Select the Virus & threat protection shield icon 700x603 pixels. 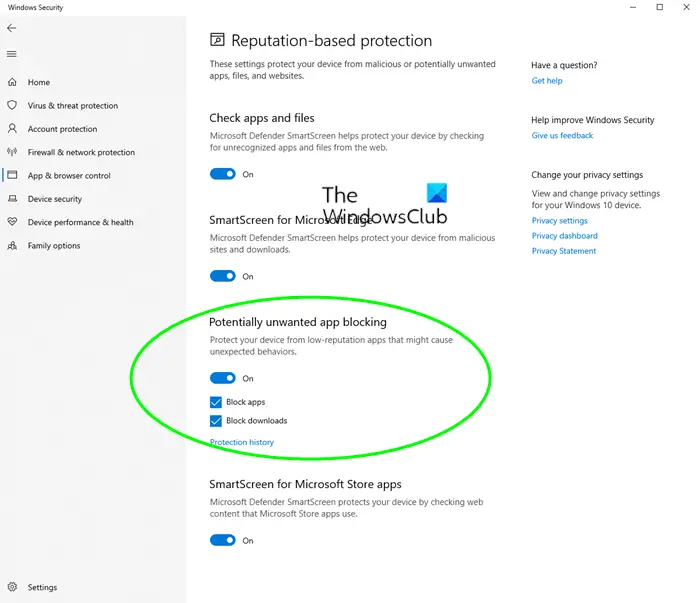(12, 105)
